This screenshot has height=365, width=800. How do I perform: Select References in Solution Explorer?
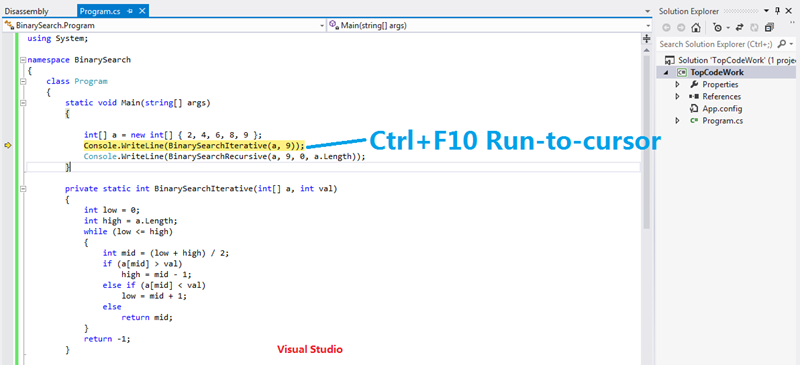click(721, 96)
